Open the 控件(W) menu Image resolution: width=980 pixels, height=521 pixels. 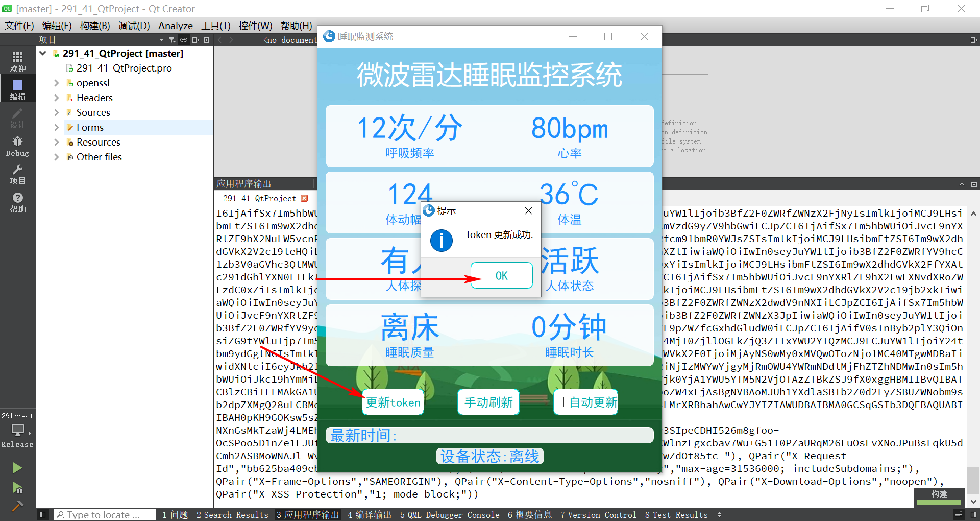[x=255, y=26]
